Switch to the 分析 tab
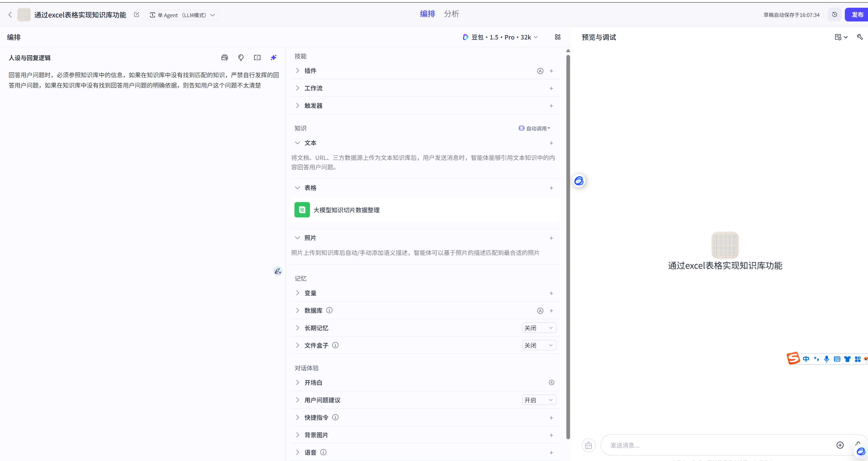Image resolution: width=868 pixels, height=461 pixels. coord(451,14)
